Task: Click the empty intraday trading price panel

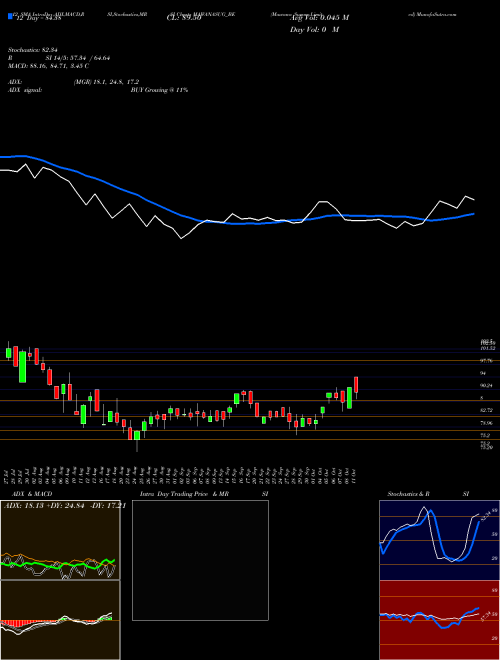Action: click(x=200, y=560)
